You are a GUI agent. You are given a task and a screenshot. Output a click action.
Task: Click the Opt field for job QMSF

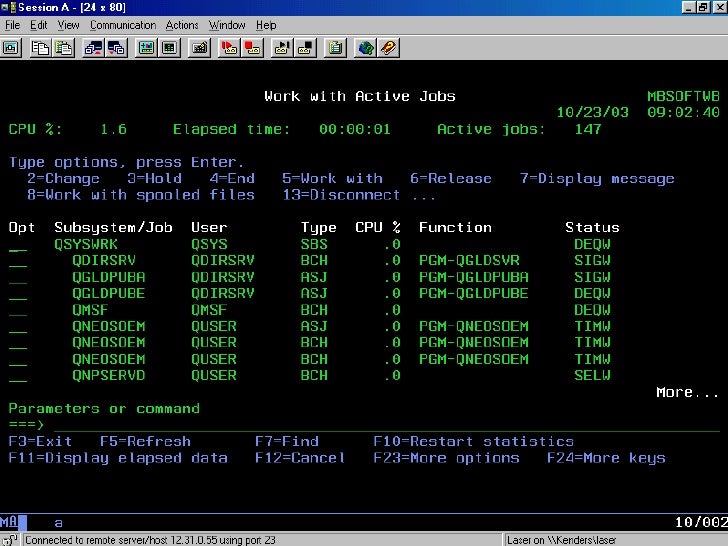pyautogui.click(x=18, y=311)
